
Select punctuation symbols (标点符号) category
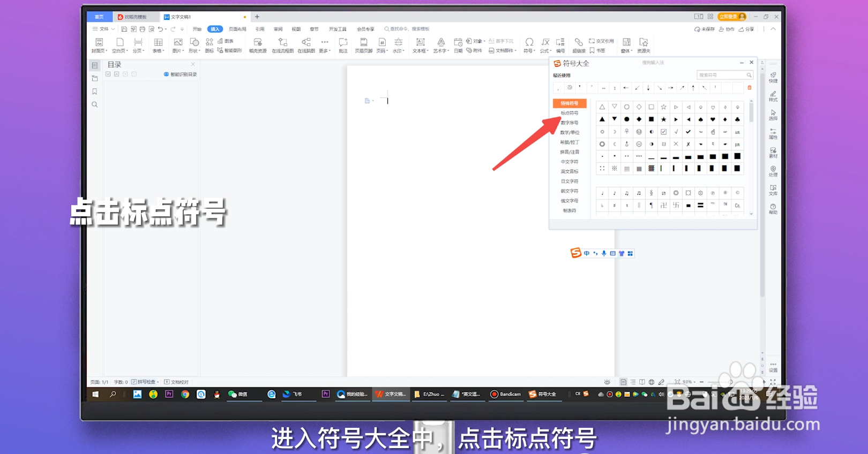coord(570,113)
